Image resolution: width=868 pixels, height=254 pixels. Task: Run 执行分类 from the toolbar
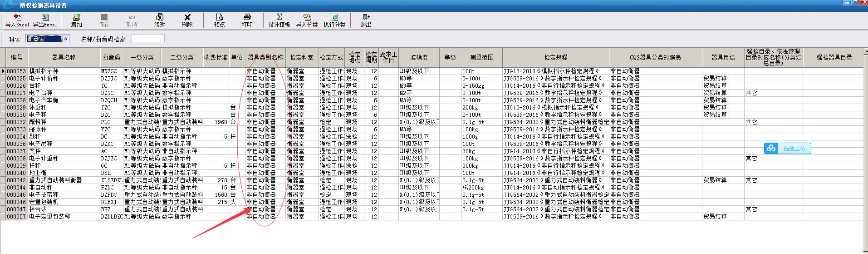[334, 20]
